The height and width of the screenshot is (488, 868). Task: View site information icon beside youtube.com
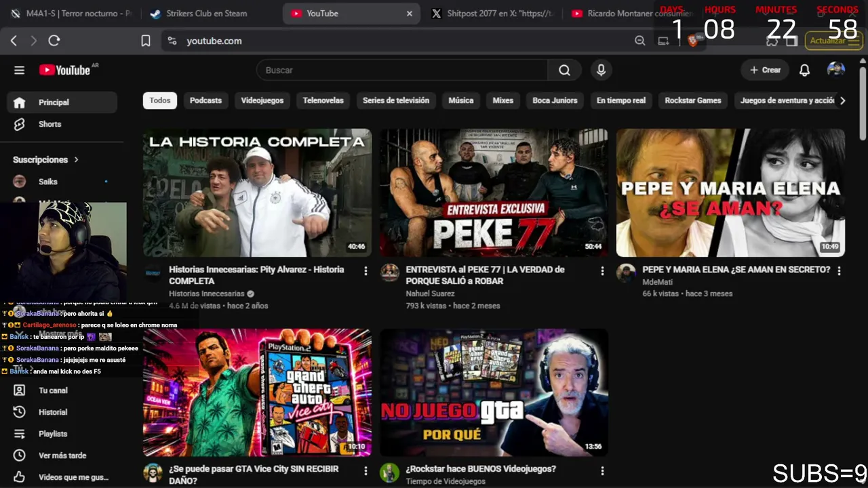point(173,41)
